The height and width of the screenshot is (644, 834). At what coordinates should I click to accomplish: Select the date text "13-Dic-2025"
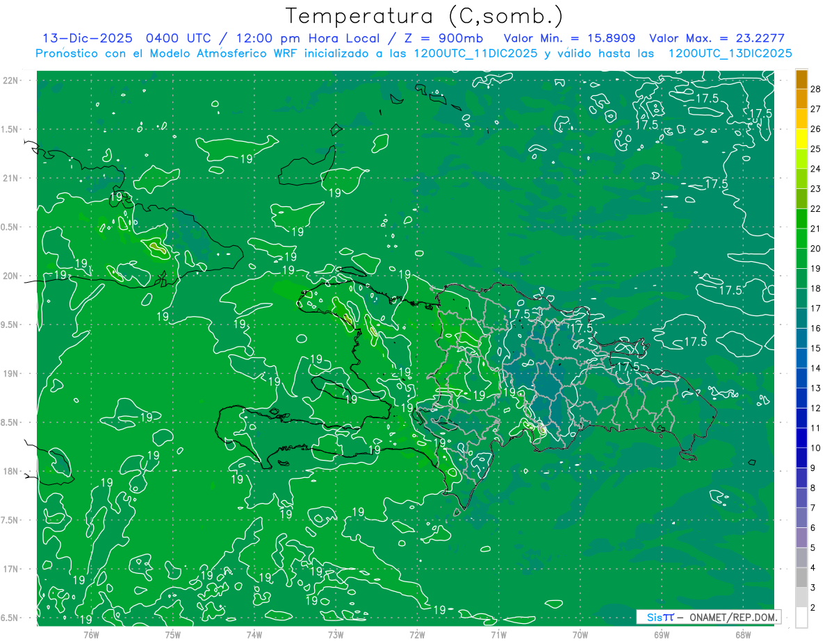pyautogui.click(x=87, y=38)
